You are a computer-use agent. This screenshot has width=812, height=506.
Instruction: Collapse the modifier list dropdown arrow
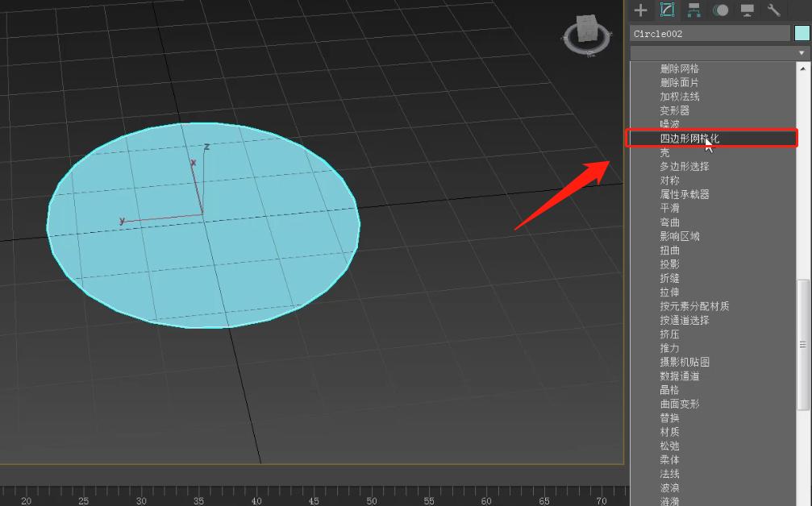tap(802, 53)
